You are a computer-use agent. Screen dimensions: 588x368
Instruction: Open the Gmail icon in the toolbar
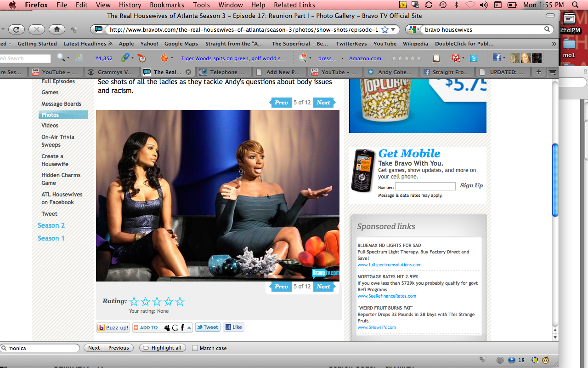tap(457, 58)
